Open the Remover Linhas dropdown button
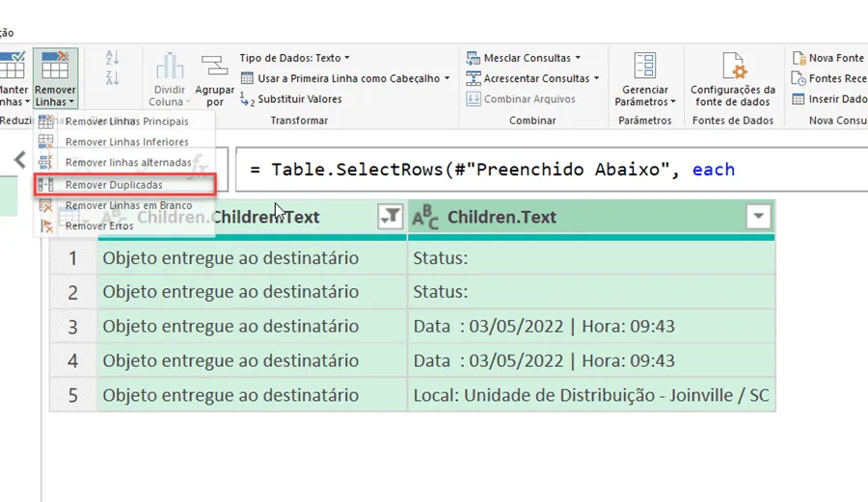868x502 pixels. tap(55, 78)
